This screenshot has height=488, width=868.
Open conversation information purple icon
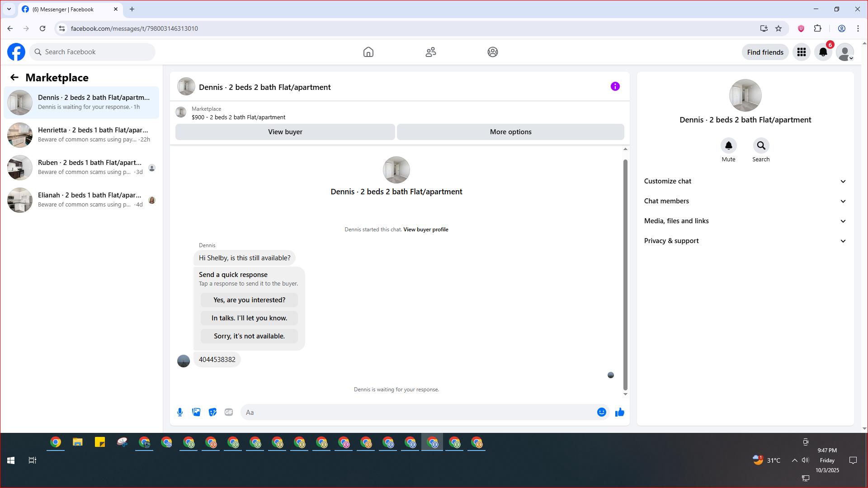pyautogui.click(x=615, y=86)
